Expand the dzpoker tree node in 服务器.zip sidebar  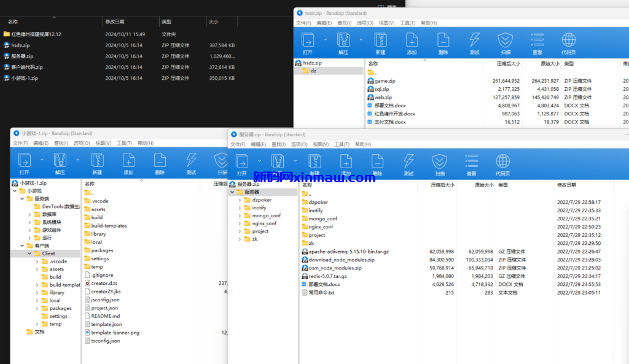coord(240,200)
